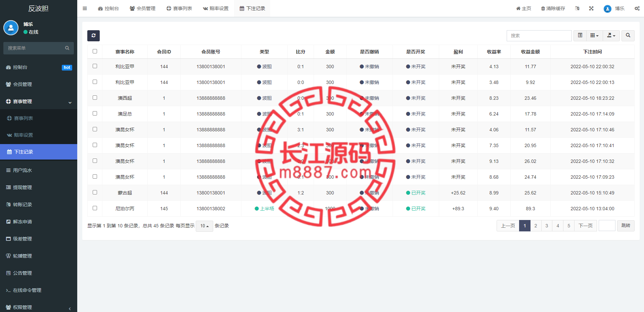The image size is (644, 312).
Task: Click the 已开奖 status in 蒙古超 row
Action: [x=416, y=193]
